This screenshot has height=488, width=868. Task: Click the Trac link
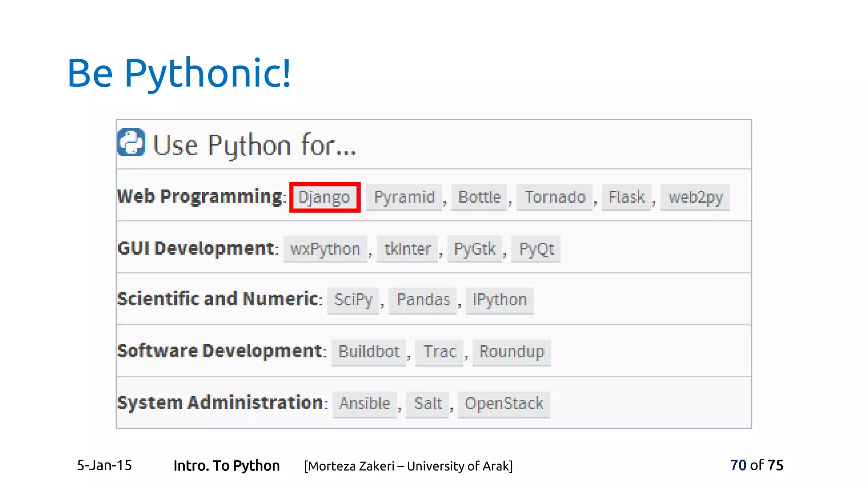pos(440,352)
